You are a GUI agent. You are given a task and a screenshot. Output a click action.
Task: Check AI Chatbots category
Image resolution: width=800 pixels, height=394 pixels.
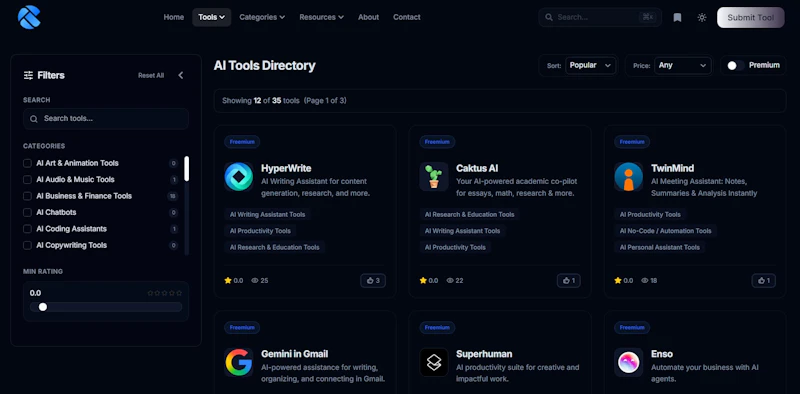[x=28, y=212]
